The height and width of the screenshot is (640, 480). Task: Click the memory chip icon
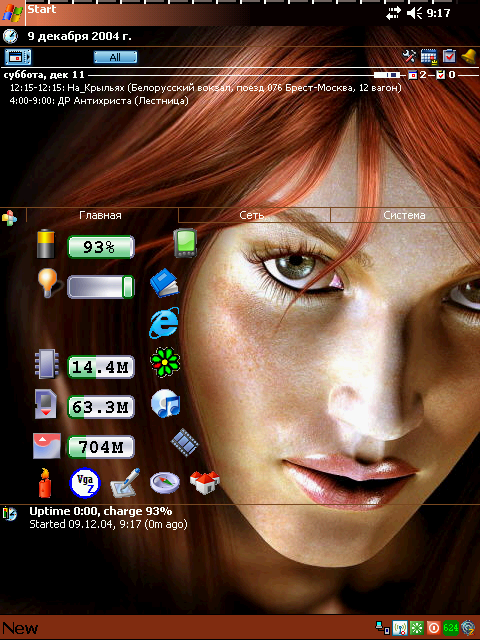(x=46, y=364)
